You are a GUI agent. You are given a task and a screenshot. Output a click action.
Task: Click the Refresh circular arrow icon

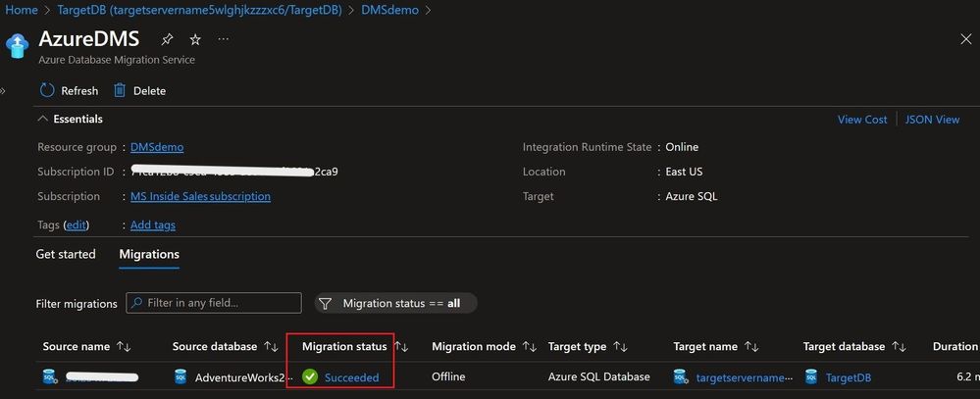47,90
